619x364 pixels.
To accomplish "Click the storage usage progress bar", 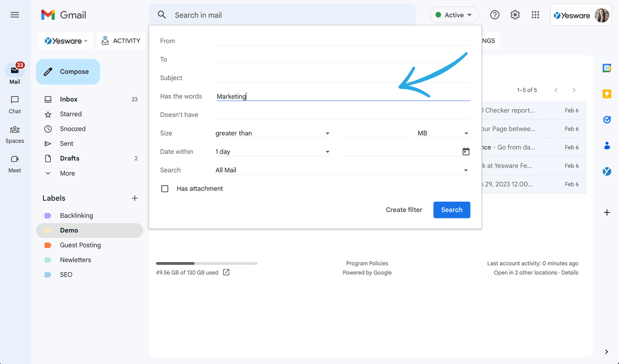I will tap(206, 263).
